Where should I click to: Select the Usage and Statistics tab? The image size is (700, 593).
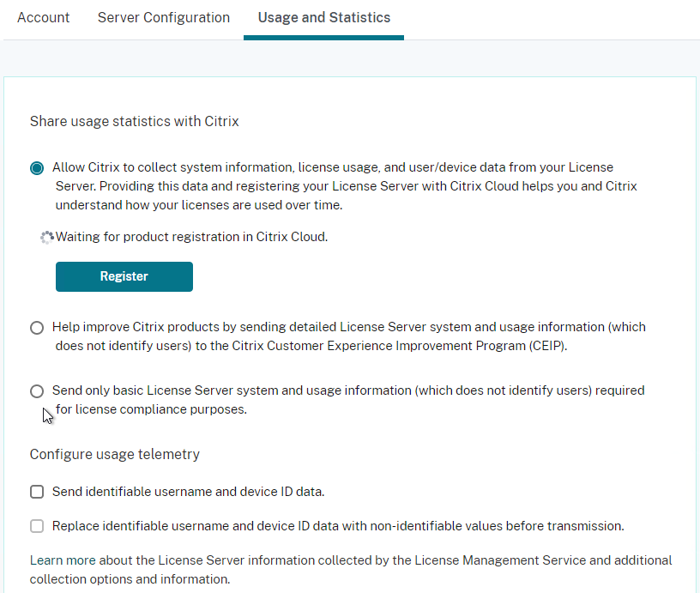pos(324,17)
